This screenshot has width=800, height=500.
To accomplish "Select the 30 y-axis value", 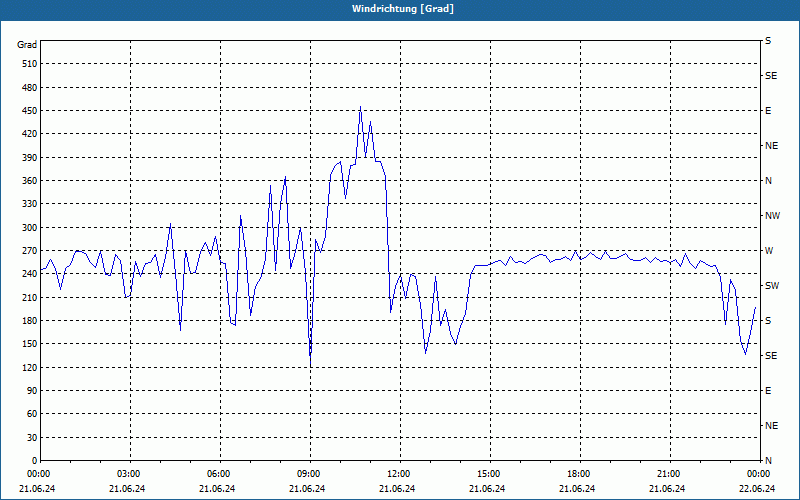I will [x=32, y=437].
